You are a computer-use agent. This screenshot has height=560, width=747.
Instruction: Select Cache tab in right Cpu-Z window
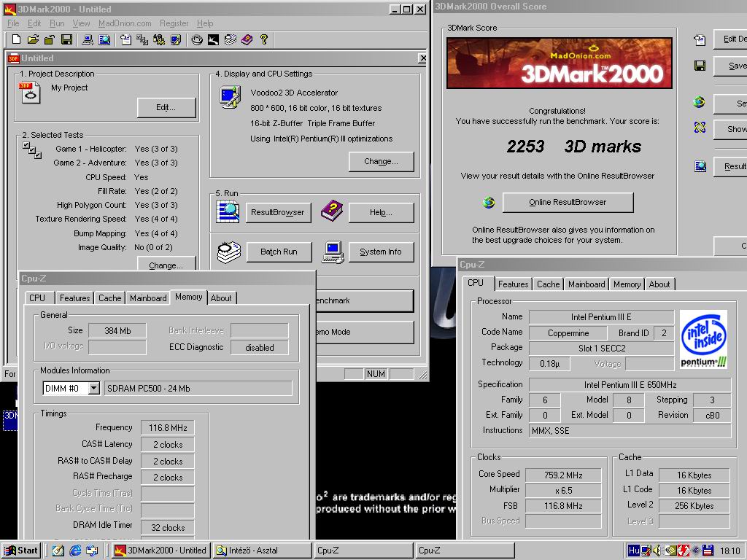(548, 284)
